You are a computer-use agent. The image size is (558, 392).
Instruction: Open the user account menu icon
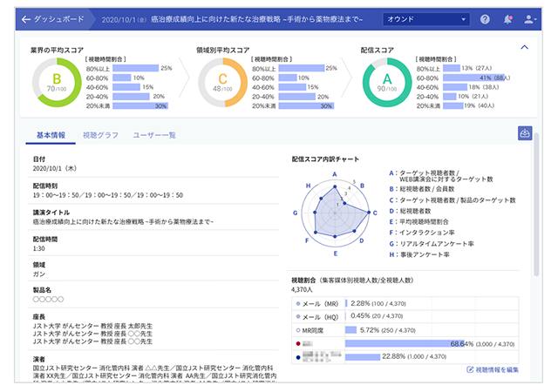coord(530,19)
